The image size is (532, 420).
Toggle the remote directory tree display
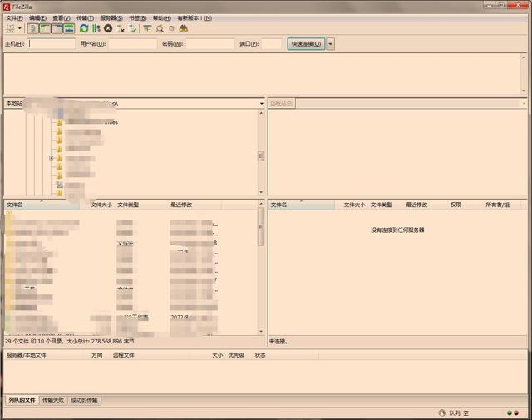[57, 28]
